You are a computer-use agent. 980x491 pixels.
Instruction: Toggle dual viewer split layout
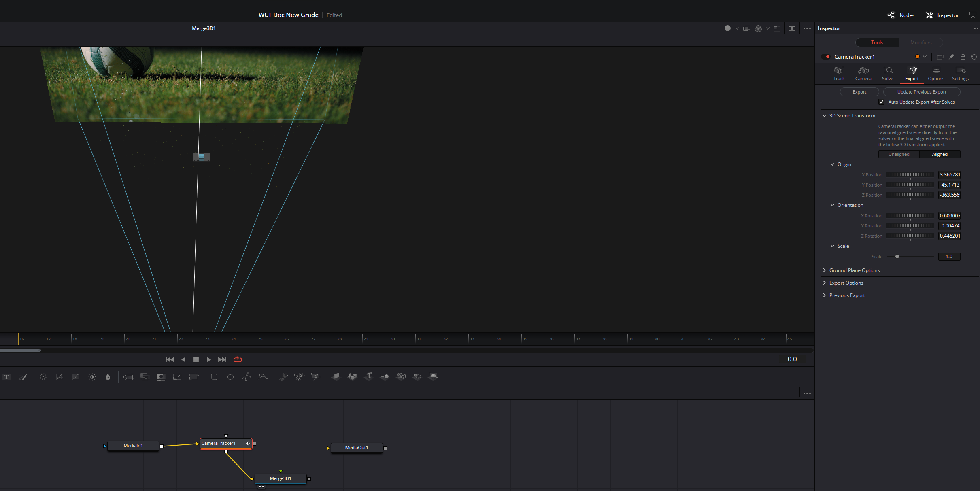point(792,28)
